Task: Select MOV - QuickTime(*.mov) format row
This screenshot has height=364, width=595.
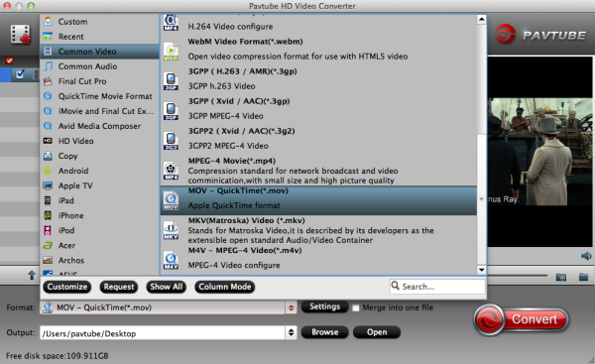Action: 318,200
